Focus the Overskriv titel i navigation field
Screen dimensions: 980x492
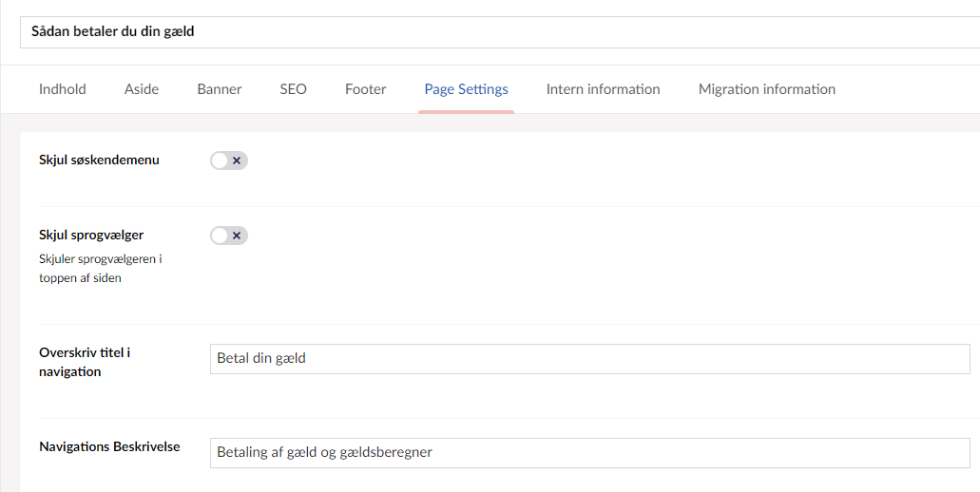(x=589, y=359)
